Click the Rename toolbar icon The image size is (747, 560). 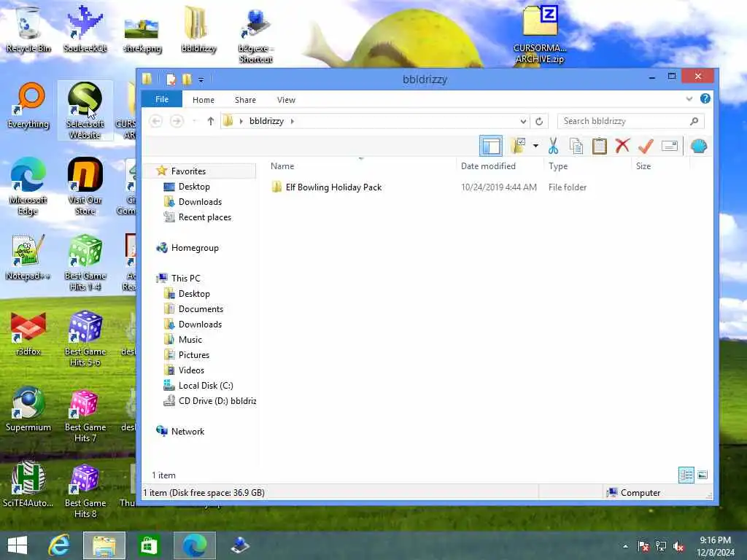tap(670, 146)
